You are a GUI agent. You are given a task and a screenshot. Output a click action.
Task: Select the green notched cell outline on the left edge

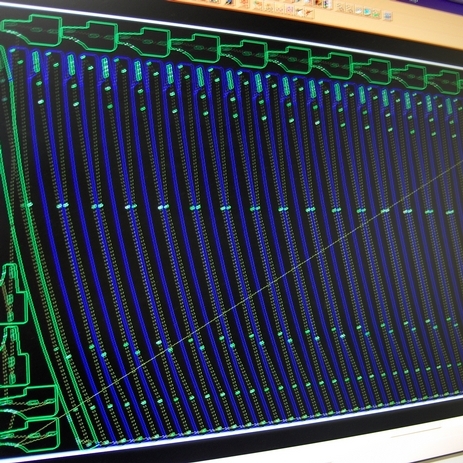click(14, 293)
